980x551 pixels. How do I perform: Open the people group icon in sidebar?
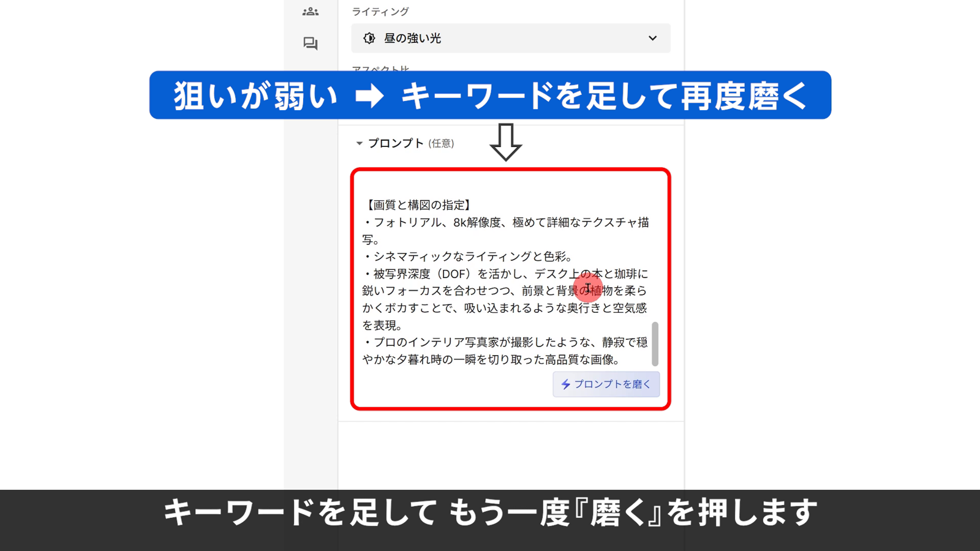(311, 12)
